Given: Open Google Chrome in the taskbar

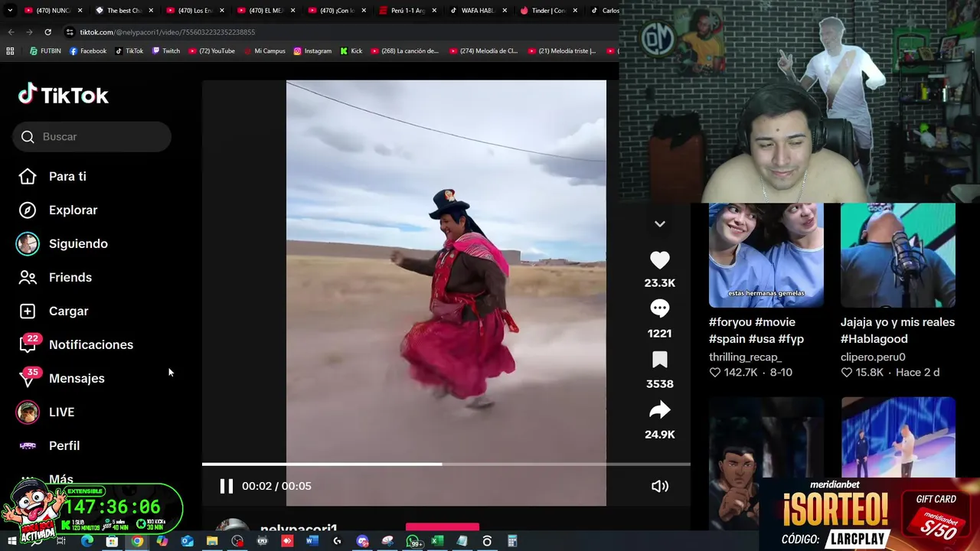Looking at the screenshot, I should pos(137,541).
